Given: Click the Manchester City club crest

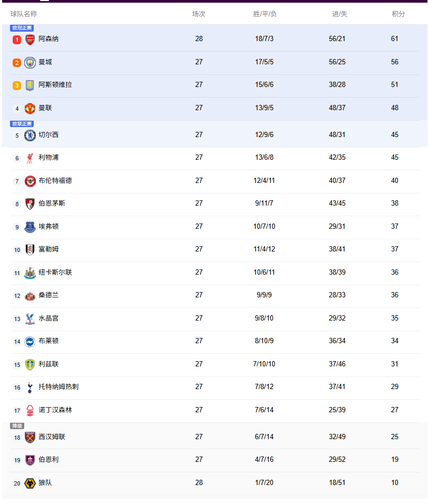Looking at the screenshot, I should [x=30, y=62].
